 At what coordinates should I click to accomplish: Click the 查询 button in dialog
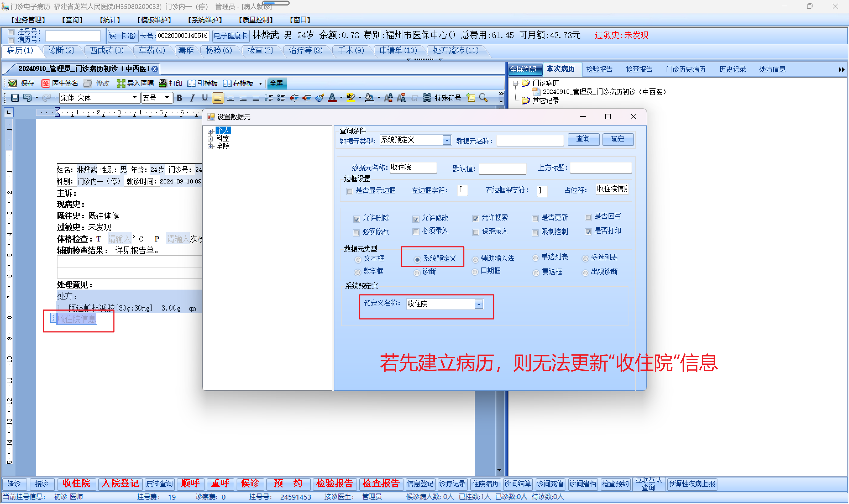pos(583,139)
